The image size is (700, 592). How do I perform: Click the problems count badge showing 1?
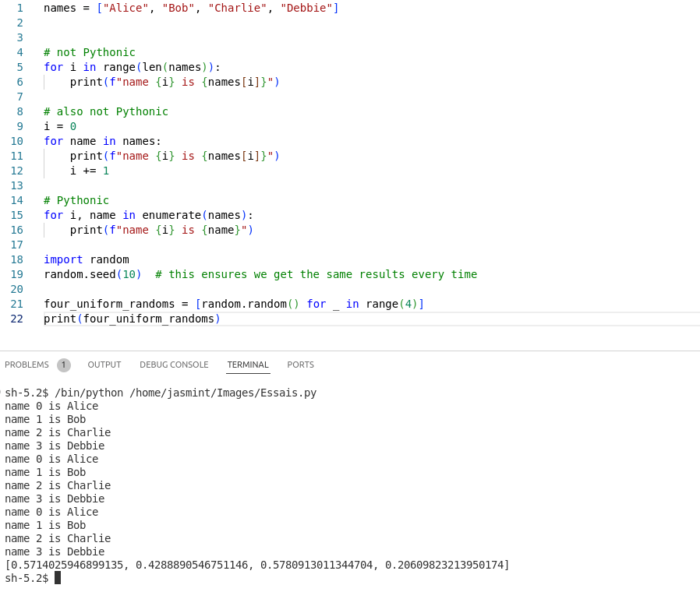64,365
